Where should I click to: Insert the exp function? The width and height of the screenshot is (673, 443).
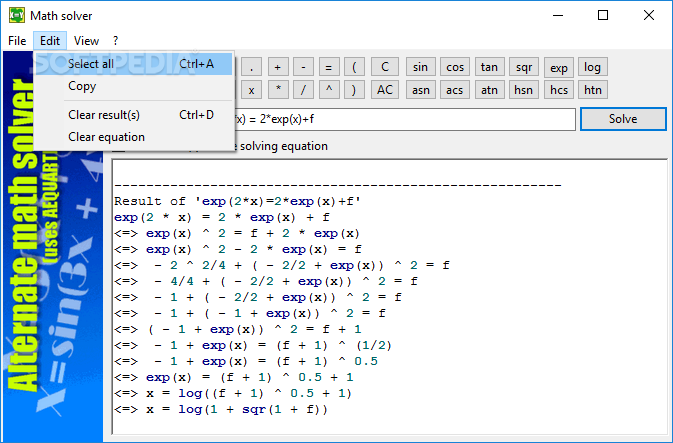pos(558,67)
